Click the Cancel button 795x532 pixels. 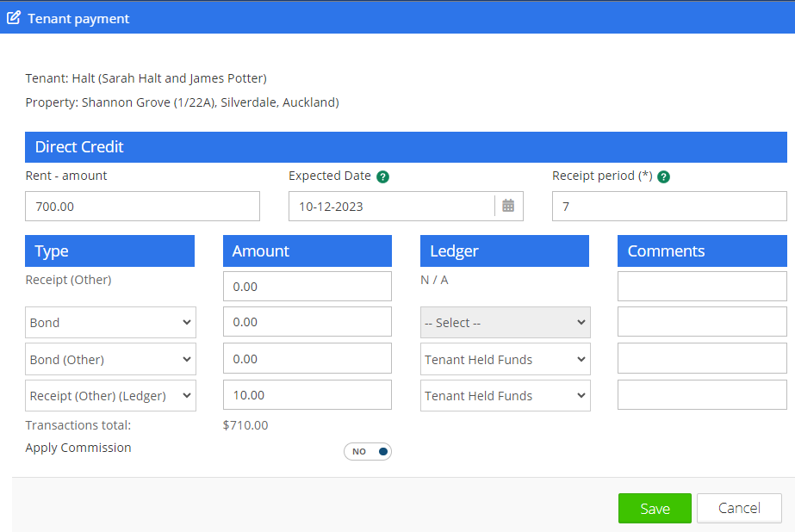pyautogui.click(x=739, y=508)
